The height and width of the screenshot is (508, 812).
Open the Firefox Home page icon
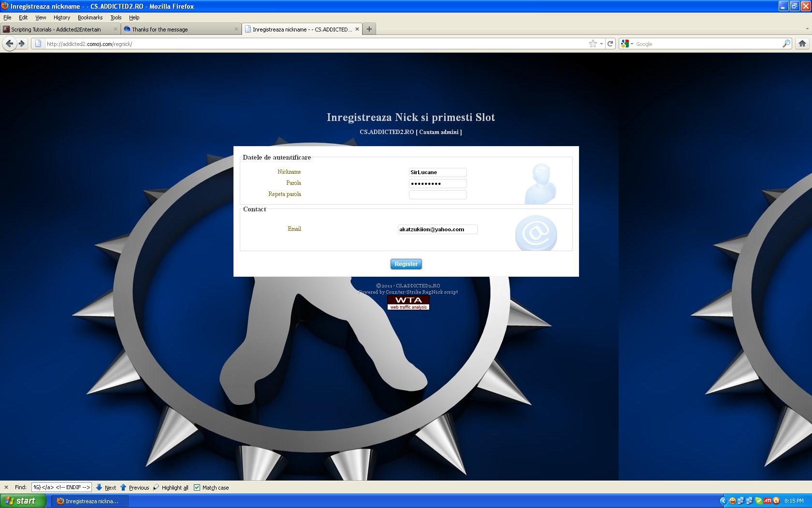coord(802,44)
